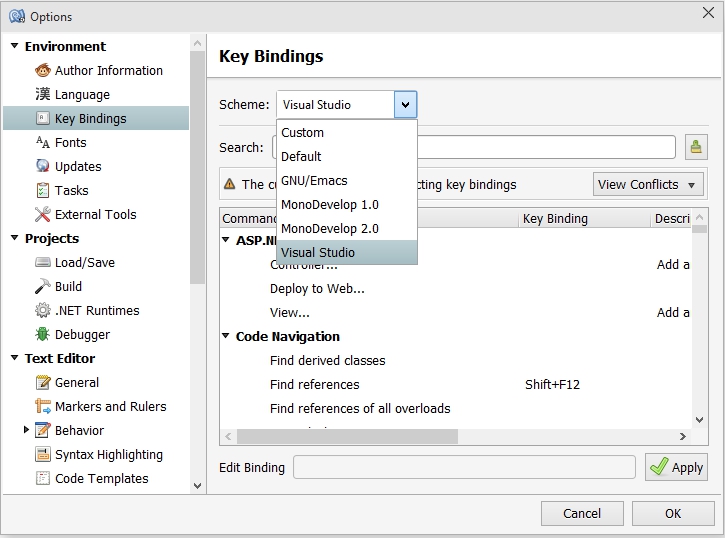Click the right arrow of horizontal scrollbar
Screen dimensions: 725x538
click(x=682, y=436)
